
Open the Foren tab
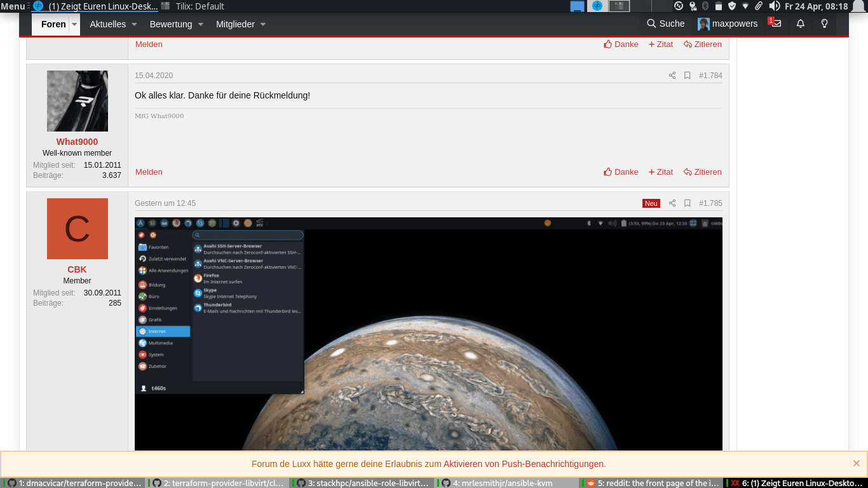tap(53, 24)
